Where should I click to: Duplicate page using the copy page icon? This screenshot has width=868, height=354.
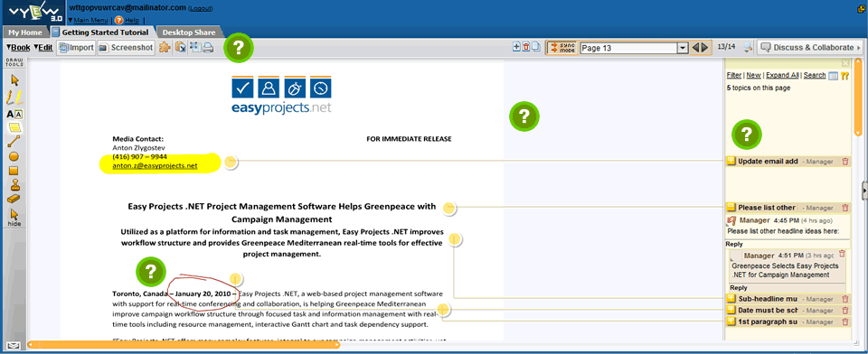click(x=536, y=47)
